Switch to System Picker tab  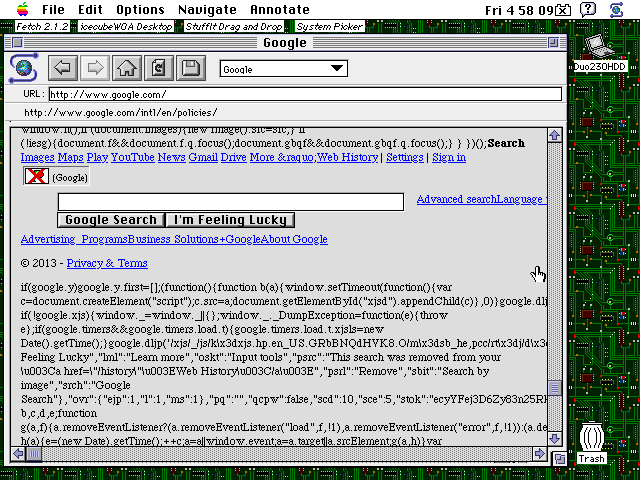click(329, 27)
